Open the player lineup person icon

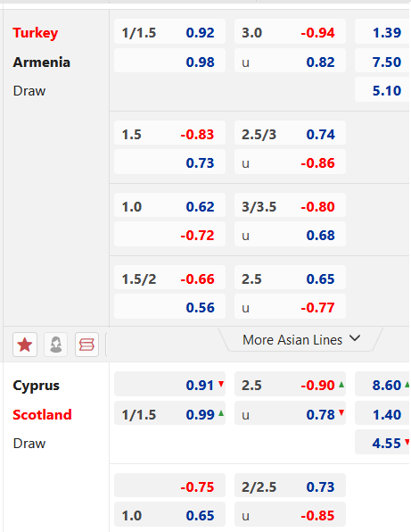tap(55, 345)
